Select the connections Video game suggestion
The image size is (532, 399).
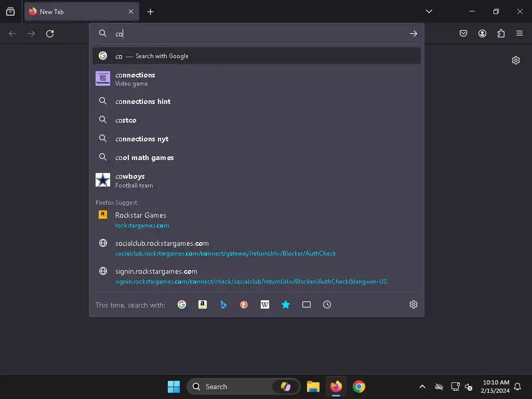pos(257,79)
